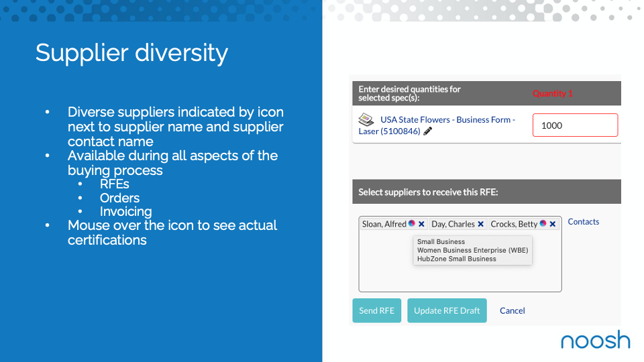Click the HubZone Small Business tooltip entry
This screenshot has height=362, width=644.
click(x=457, y=259)
